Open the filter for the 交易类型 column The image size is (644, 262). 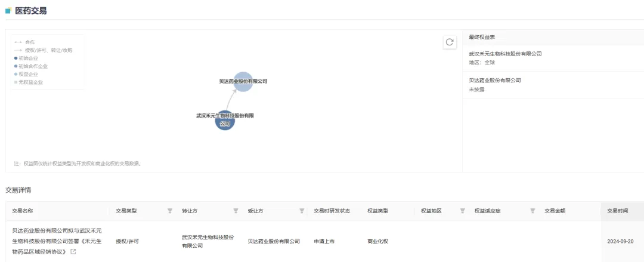170,211
